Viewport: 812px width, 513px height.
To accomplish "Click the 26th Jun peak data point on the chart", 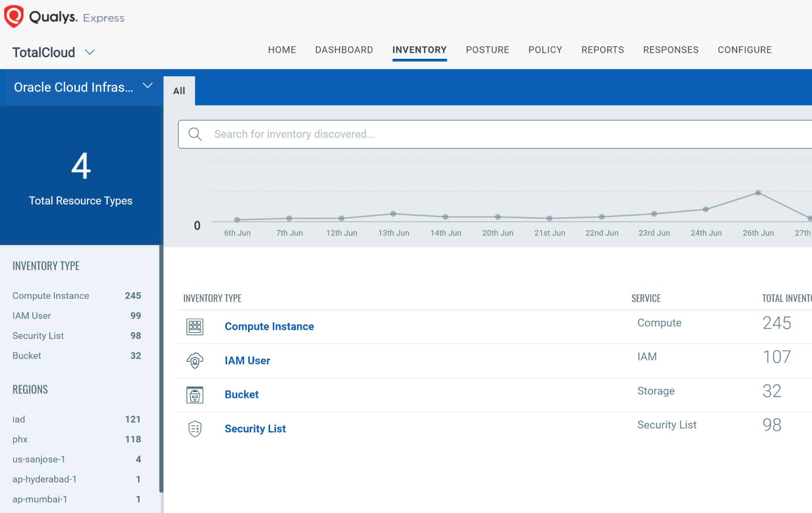I will point(758,193).
